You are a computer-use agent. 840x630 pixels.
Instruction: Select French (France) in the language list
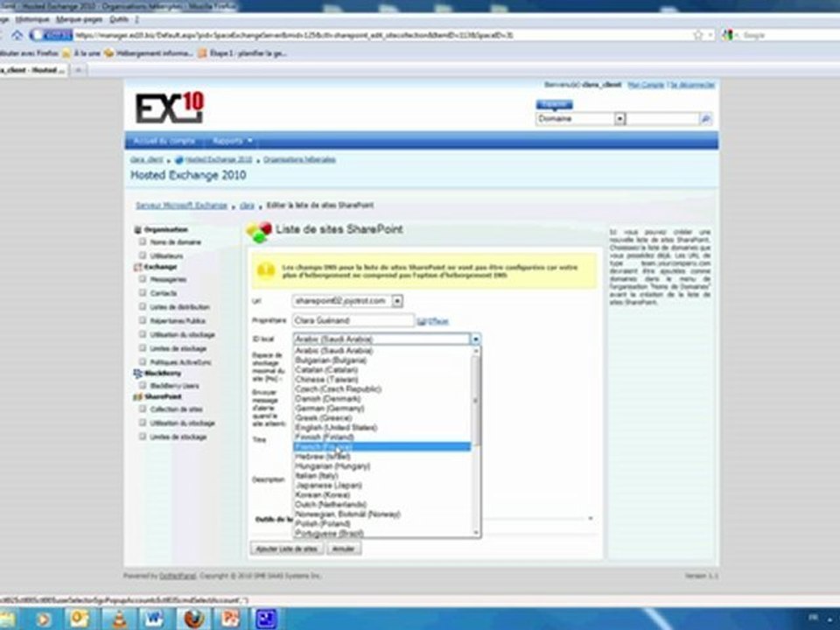(x=382, y=447)
